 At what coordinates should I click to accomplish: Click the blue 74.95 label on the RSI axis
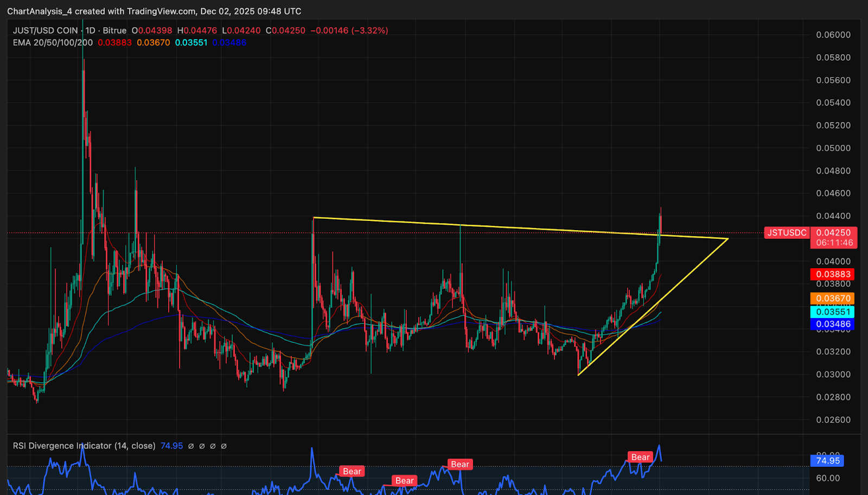click(827, 461)
